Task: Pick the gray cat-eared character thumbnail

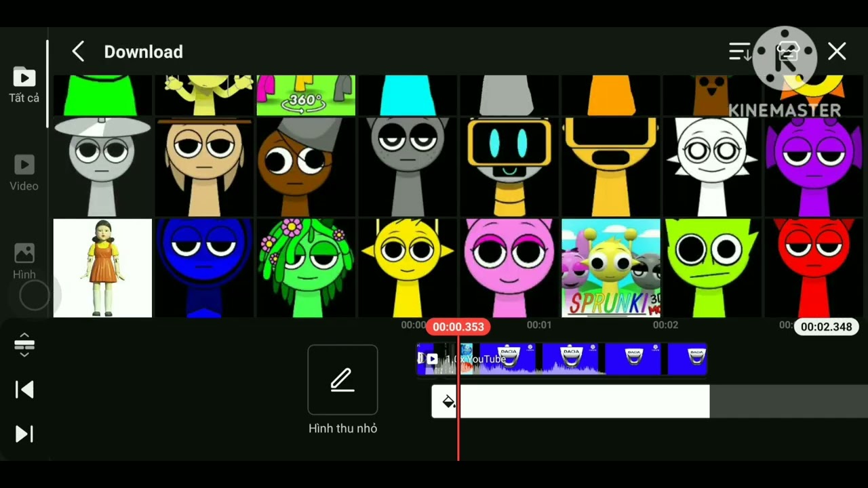Action: (x=408, y=167)
